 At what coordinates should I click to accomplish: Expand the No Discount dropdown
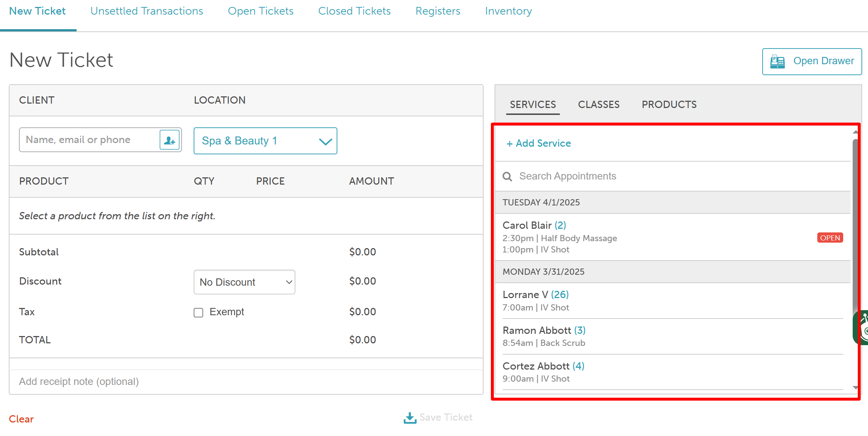tap(244, 282)
